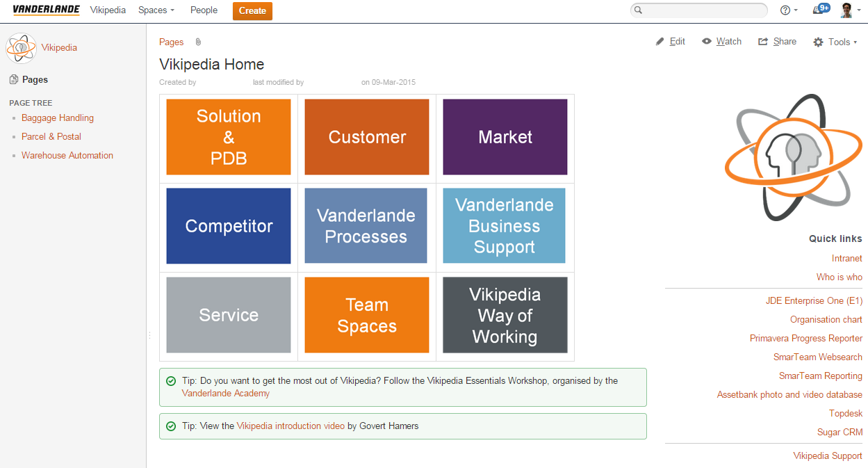Open SmarTeam Reporting link

coord(821,376)
